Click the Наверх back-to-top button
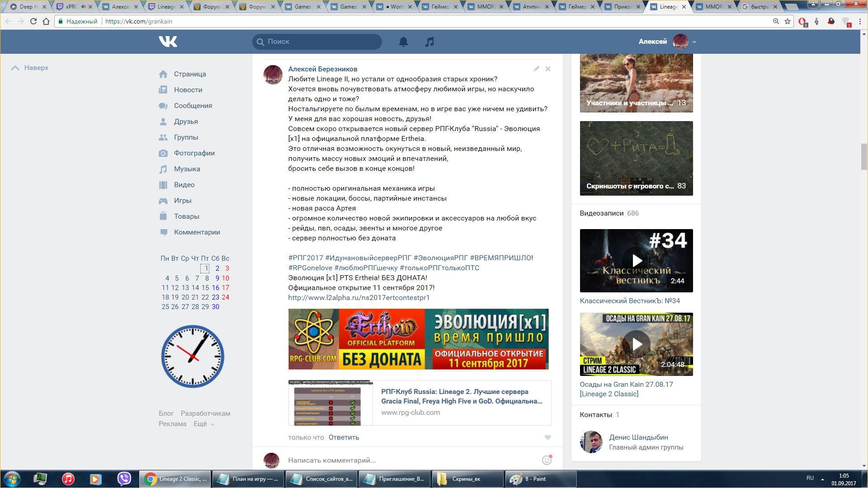The width and height of the screenshot is (868, 488). (30, 68)
